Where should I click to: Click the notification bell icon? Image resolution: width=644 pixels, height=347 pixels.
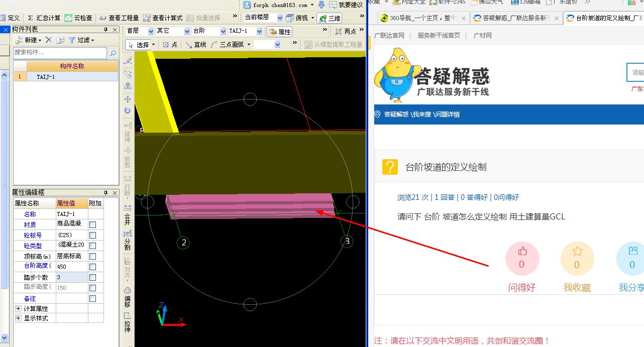pyautogui.click(x=321, y=5)
